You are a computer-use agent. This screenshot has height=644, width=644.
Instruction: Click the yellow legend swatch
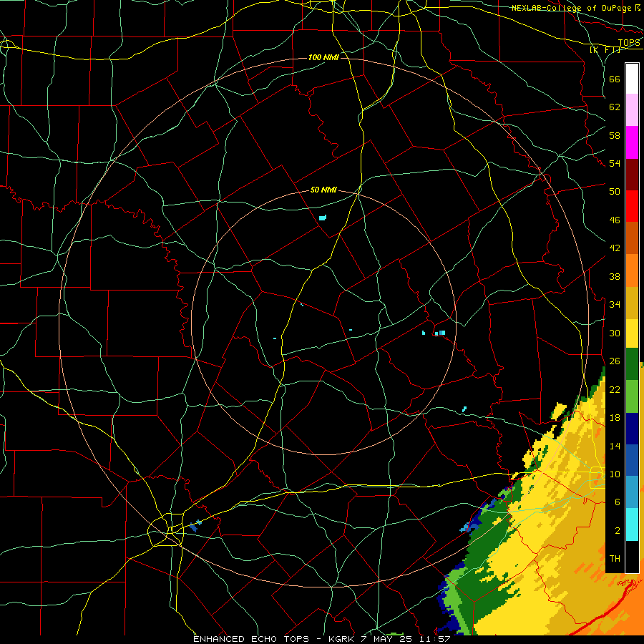point(632,333)
